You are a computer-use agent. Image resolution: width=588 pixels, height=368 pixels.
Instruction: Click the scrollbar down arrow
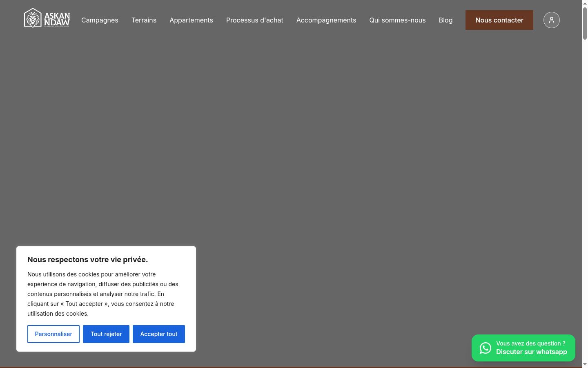585,364
